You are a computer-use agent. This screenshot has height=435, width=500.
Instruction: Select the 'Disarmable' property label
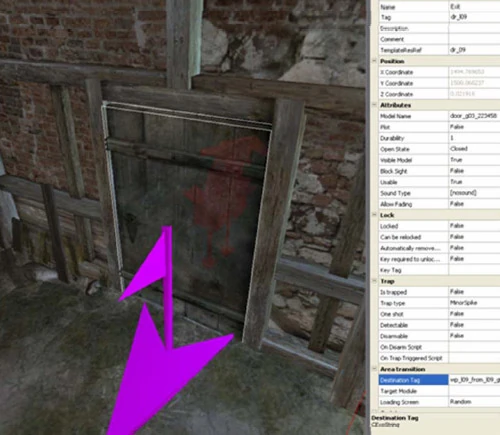(x=394, y=336)
